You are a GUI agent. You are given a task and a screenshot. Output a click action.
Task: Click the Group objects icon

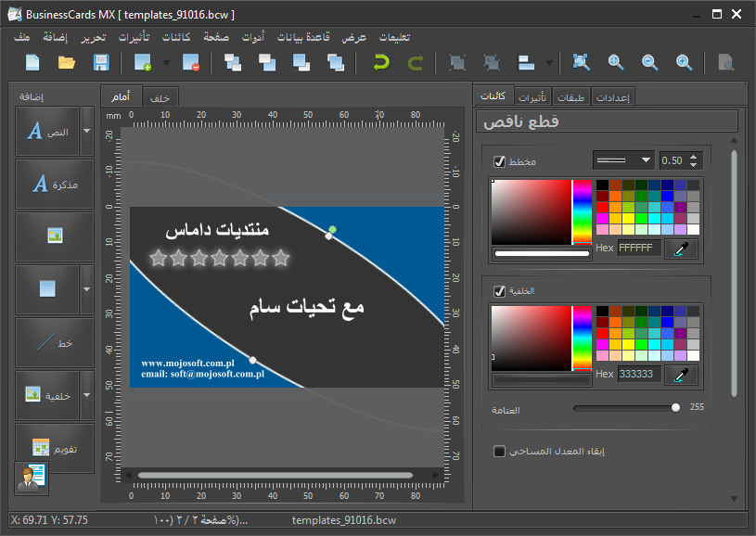pyautogui.click(x=457, y=63)
